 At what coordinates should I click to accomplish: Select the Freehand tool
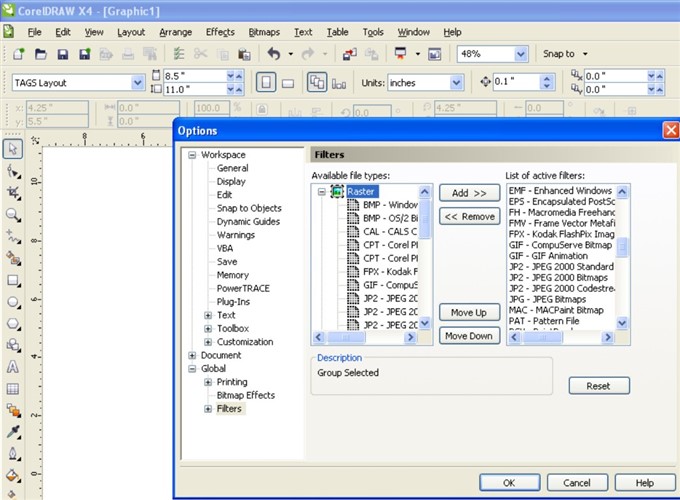pyautogui.click(x=13, y=236)
